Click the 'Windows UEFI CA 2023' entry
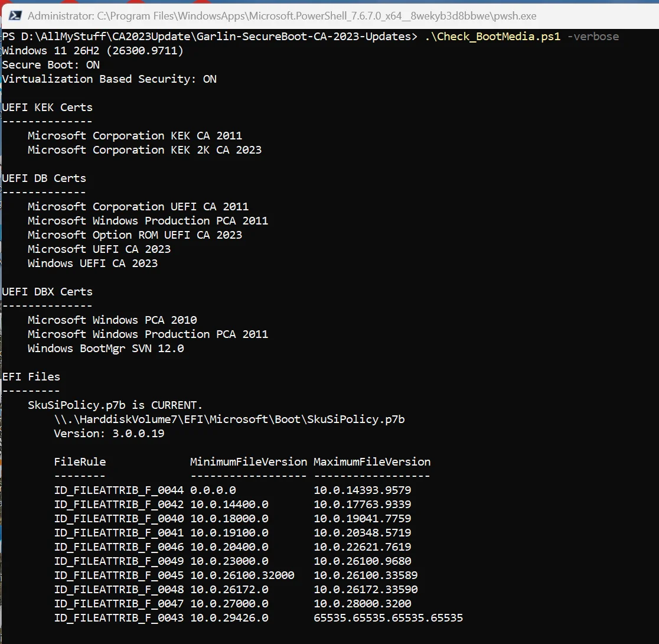The width and height of the screenshot is (659, 644). click(93, 264)
